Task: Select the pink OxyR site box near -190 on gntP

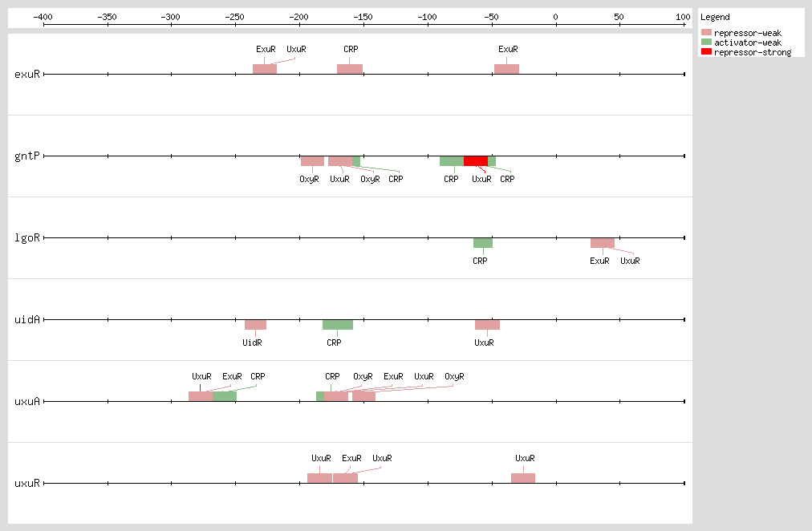Action: click(x=312, y=161)
